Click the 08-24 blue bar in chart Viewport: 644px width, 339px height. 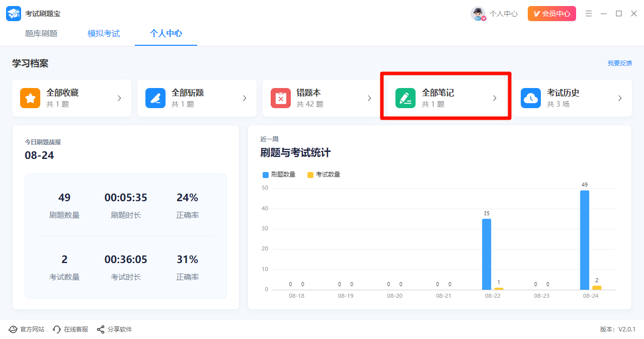(585, 240)
